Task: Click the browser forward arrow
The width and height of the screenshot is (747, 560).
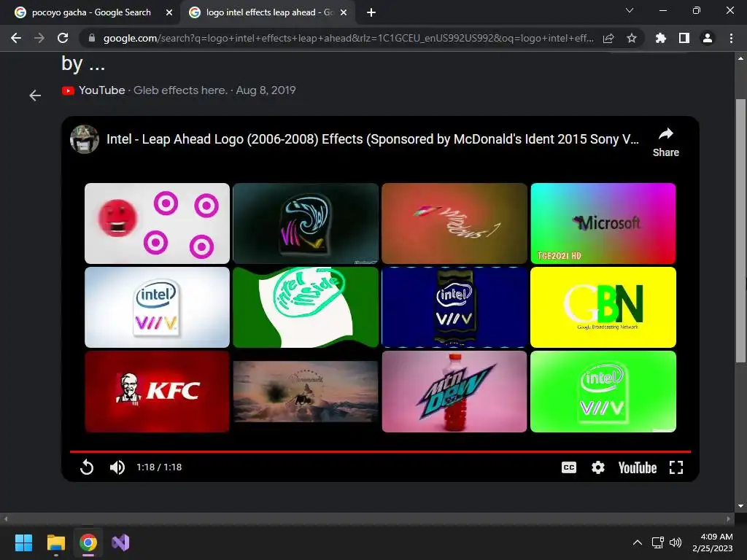Action: [39, 38]
